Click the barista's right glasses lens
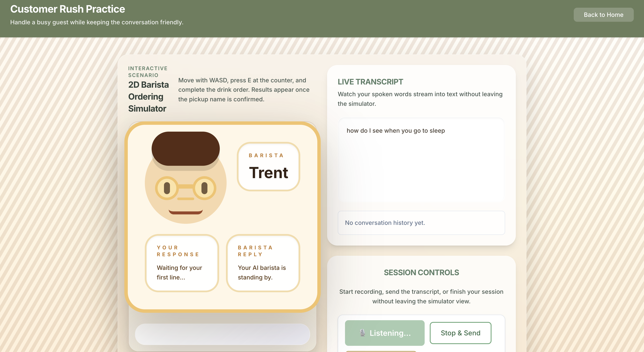Image resolution: width=644 pixels, height=352 pixels. point(204,188)
